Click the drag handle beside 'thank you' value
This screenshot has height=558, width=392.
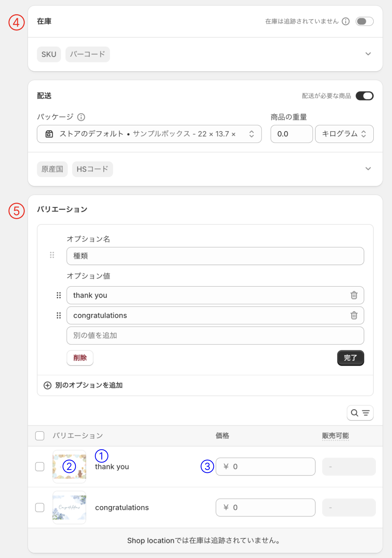click(59, 295)
